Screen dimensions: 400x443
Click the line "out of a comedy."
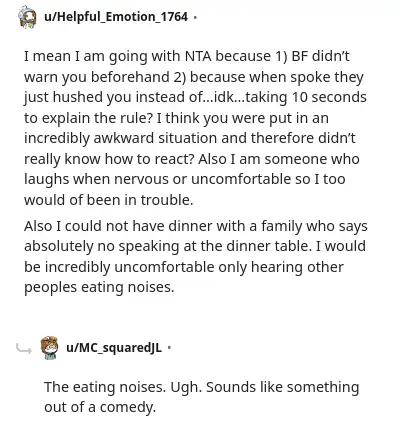(100, 407)
